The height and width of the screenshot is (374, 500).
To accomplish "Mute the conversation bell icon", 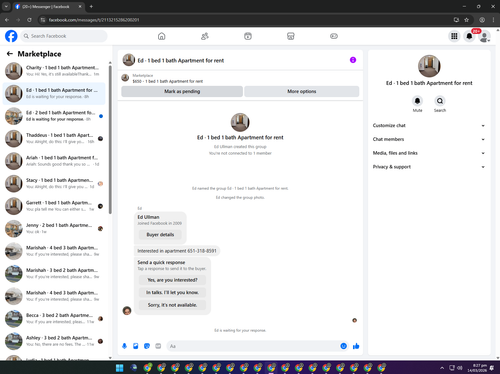I will [417, 101].
